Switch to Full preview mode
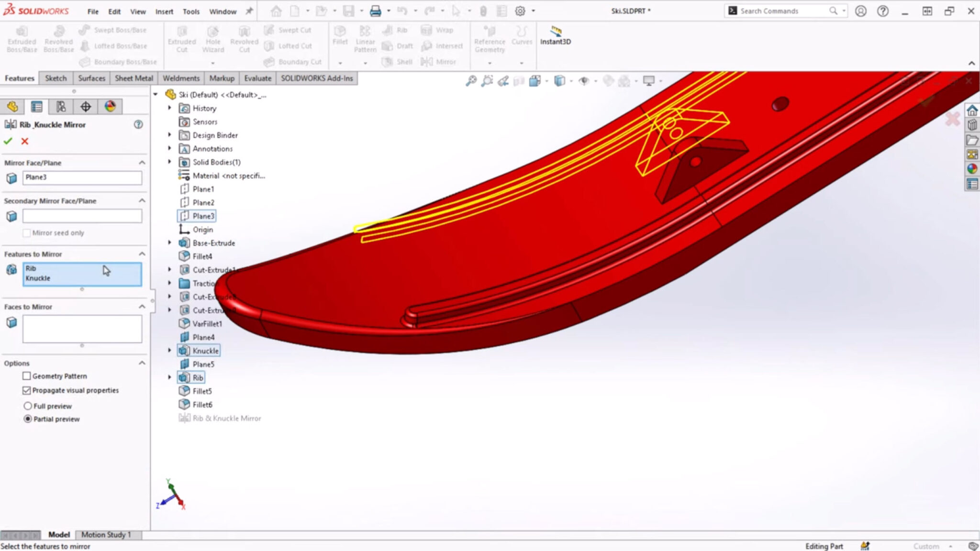Screen dimensions: 980x551 click(x=28, y=406)
